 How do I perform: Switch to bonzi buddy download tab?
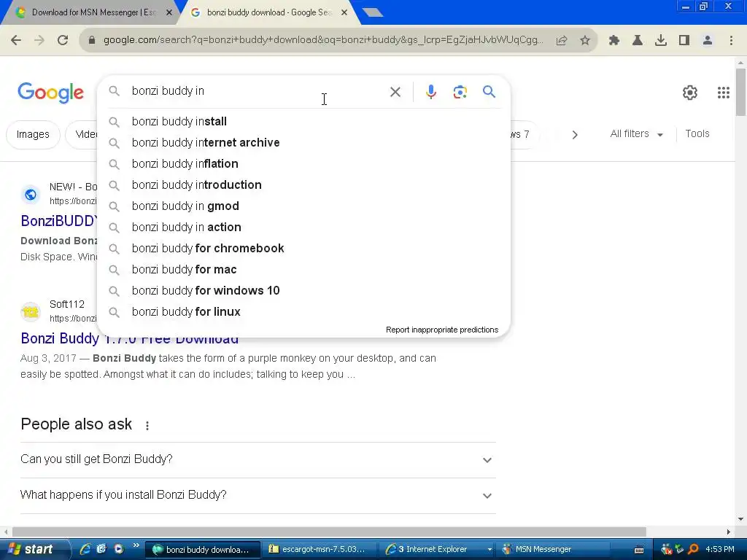click(268, 13)
